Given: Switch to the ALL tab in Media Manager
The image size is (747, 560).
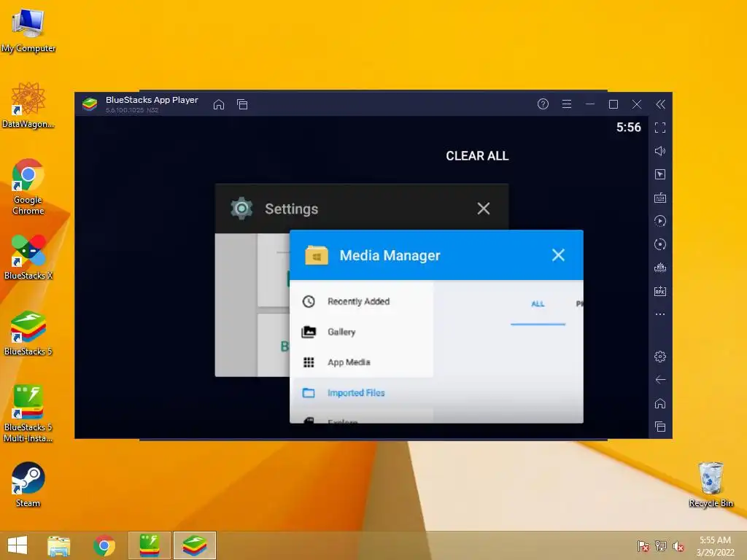Looking at the screenshot, I should pyautogui.click(x=538, y=304).
